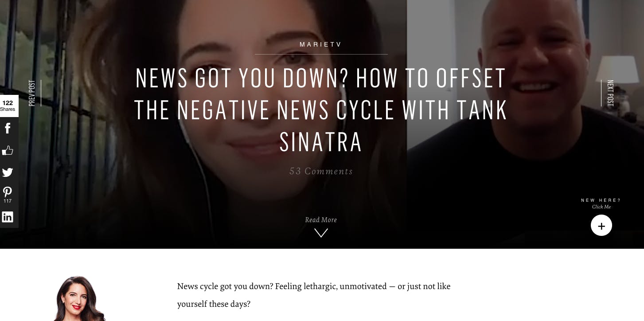Open the MARIETV category link
This screenshot has width=644, height=321.
tap(321, 44)
